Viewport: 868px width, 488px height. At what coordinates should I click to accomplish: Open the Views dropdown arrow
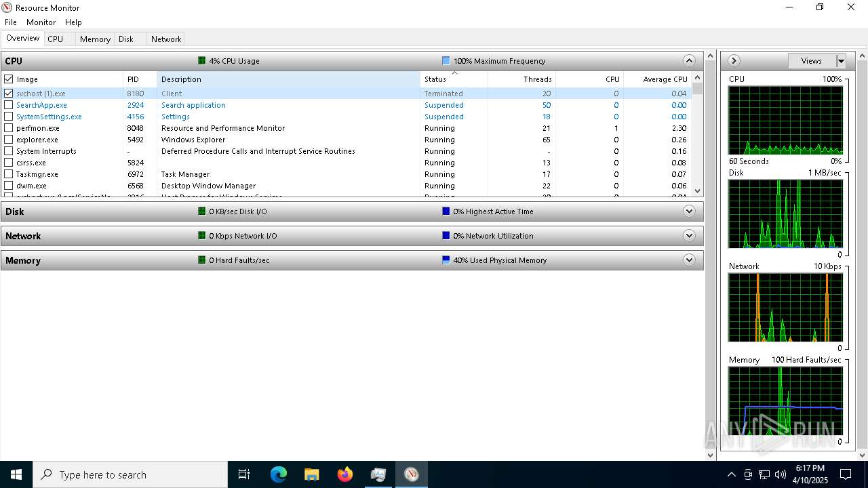point(841,61)
